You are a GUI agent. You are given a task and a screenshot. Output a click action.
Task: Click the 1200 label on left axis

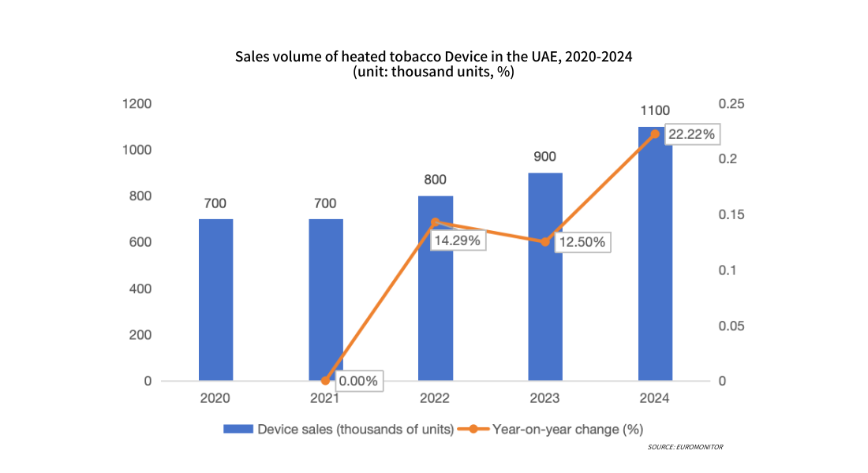coord(136,104)
